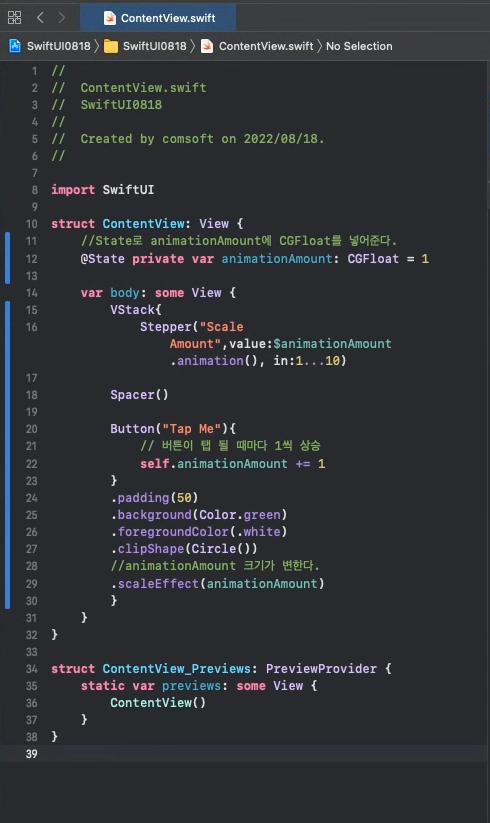Click 'Button' on line 20
The height and width of the screenshot is (823, 490).
[x=132, y=429]
